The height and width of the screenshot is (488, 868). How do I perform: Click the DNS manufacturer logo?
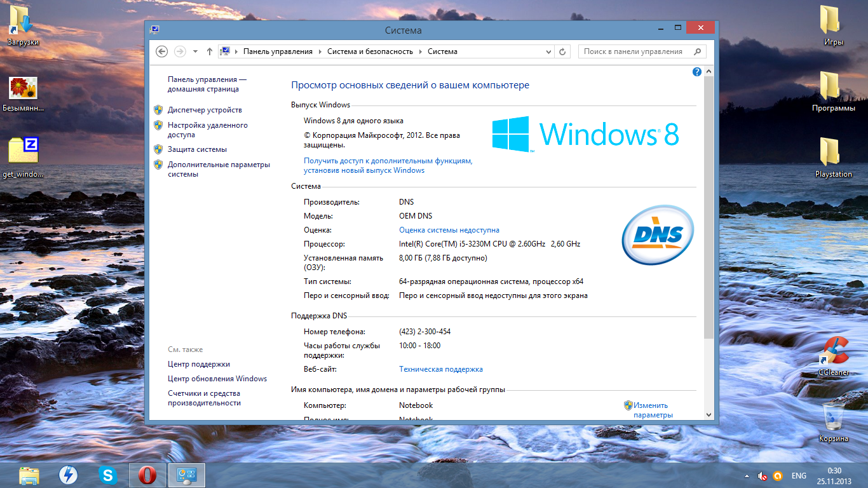658,236
